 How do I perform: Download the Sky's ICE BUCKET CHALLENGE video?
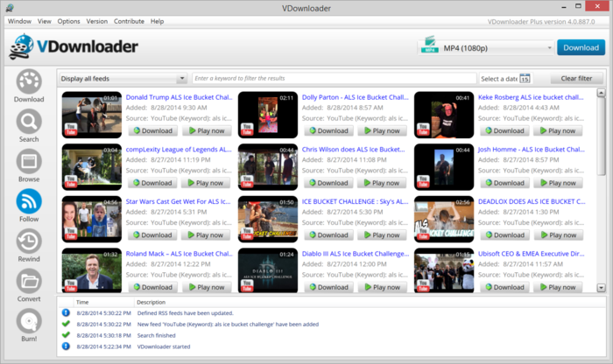pos(328,235)
